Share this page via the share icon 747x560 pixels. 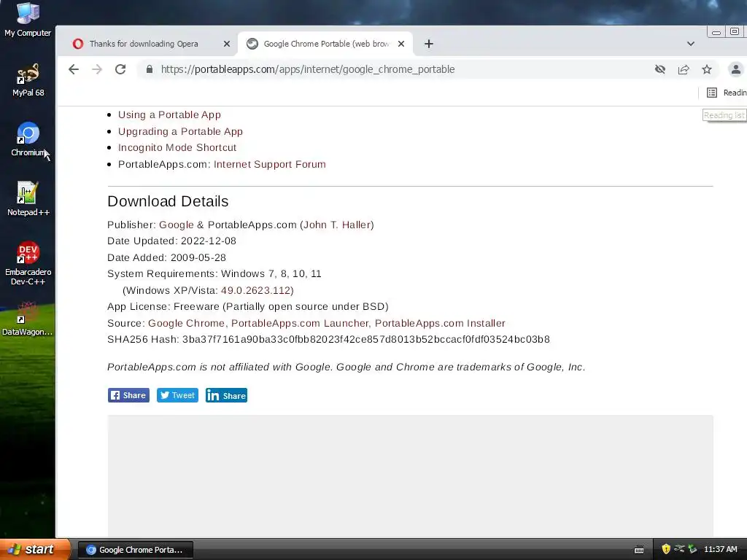(x=683, y=69)
